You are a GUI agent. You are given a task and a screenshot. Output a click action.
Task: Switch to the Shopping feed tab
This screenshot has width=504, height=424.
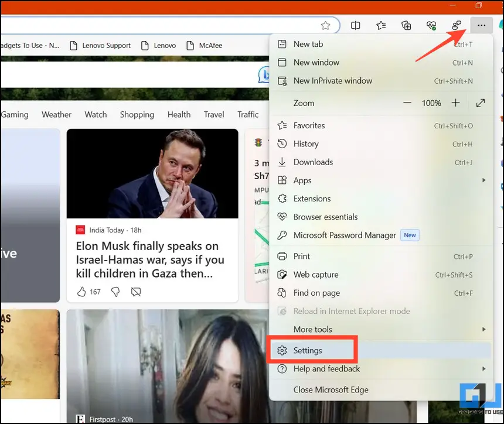137,115
